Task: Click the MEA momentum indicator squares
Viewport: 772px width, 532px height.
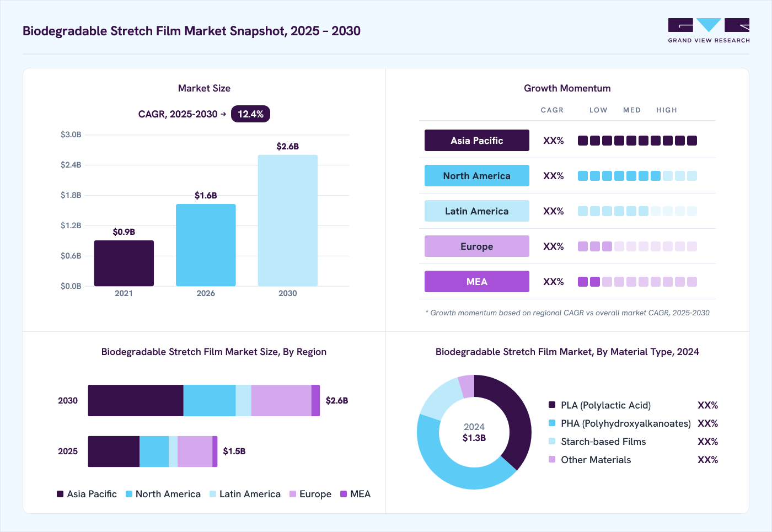Action: click(x=637, y=282)
